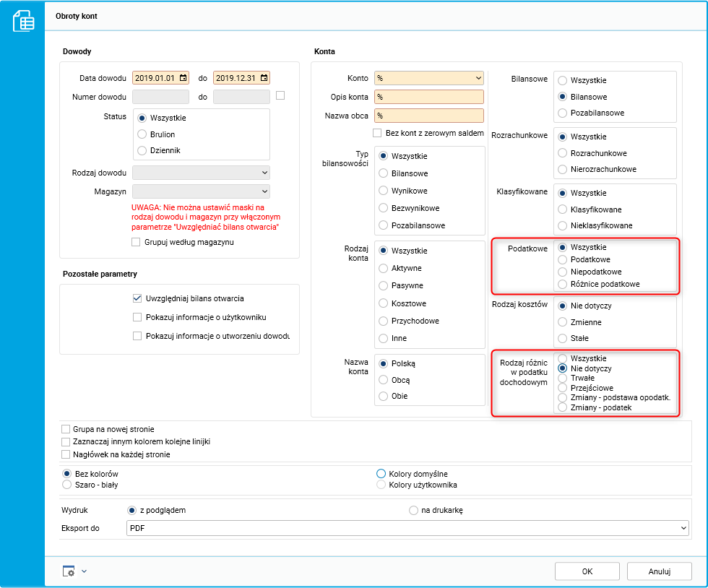The width and height of the screenshot is (708, 588).
Task: Select Klasyfikowane option
Action: point(563,209)
